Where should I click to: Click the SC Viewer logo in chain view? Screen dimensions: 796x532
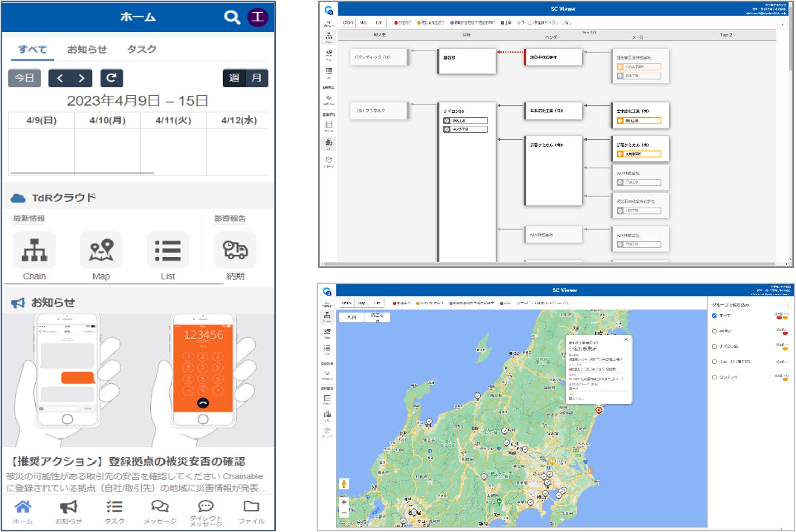click(x=329, y=10)
